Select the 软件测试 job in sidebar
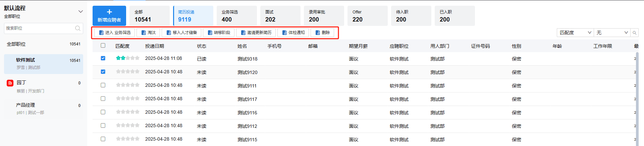644x146 pixels. pyautogui.click(x=44, y=64)
